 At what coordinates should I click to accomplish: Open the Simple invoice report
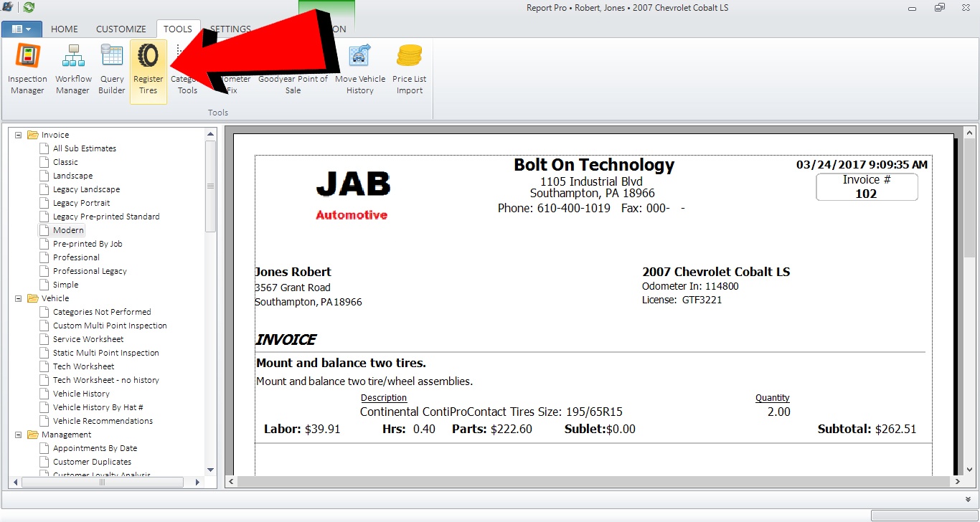(65, 285)
